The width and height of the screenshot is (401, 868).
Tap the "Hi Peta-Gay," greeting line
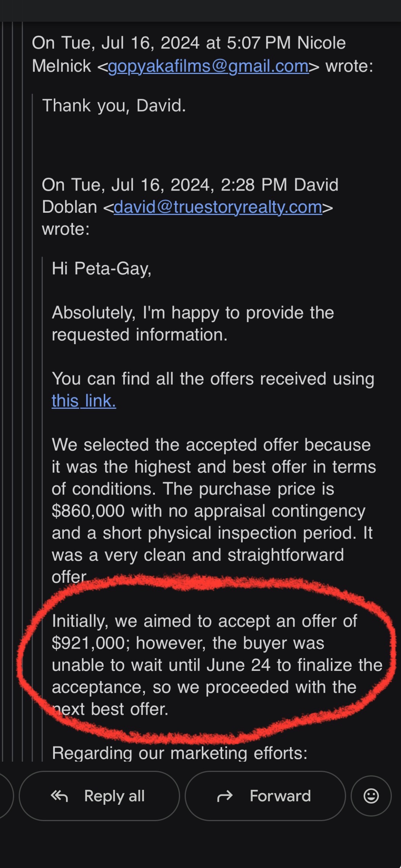pos(101,269)
